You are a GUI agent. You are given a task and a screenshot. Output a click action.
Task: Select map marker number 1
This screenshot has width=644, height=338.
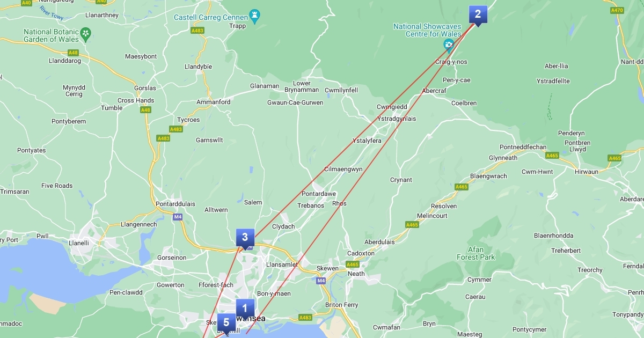(x=245, y=308)
